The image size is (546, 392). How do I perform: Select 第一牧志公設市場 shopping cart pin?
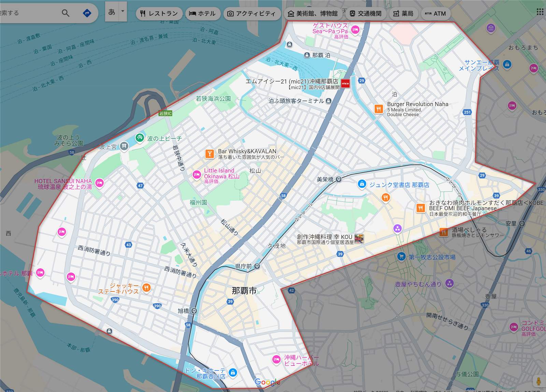click(x=402, y=256)
